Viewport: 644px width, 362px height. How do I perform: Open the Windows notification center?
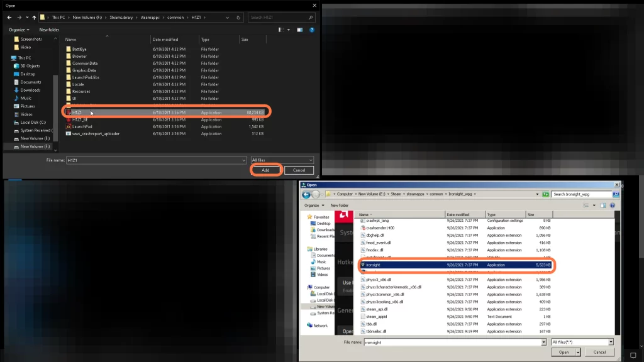pos(633,356)
